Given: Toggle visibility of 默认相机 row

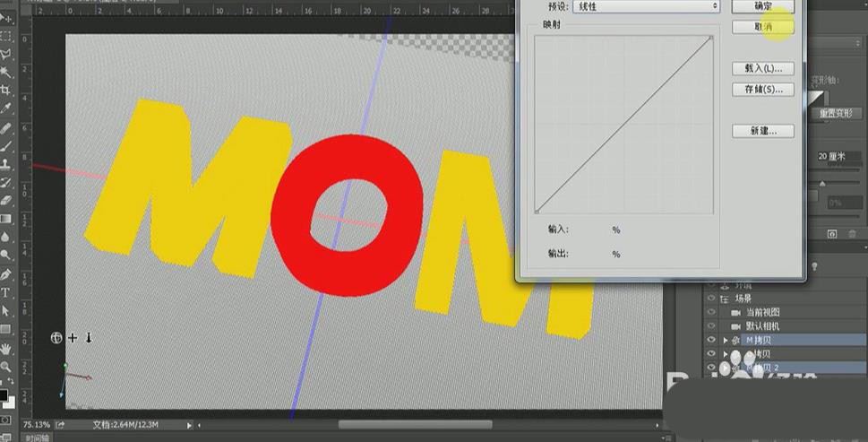Looking at the screenshot, I should 711,326.
